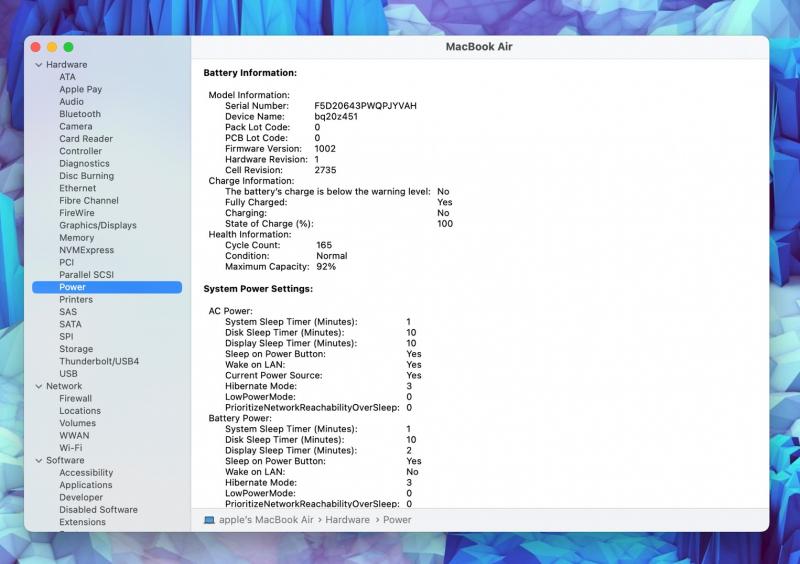The width and height of the screenshot is (800, 564).
Task: Show Ethernet information
Action: pyautogui.click(x=78, y=188)
